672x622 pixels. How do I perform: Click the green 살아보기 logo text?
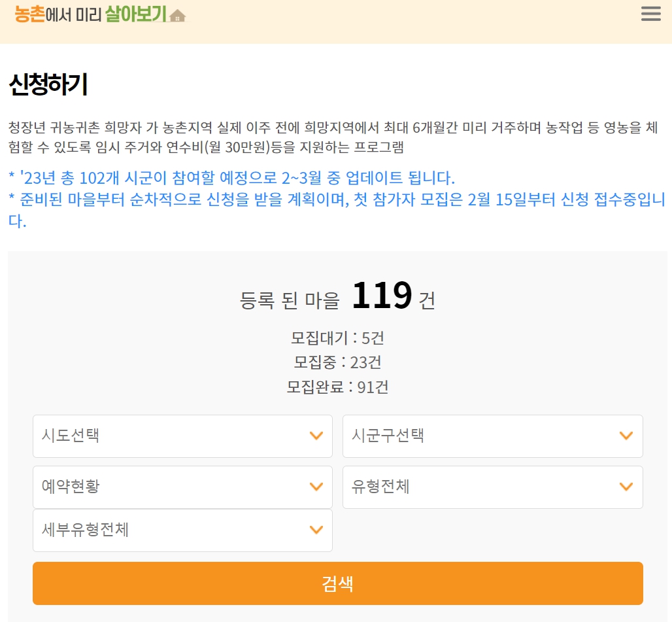(135, 14)
